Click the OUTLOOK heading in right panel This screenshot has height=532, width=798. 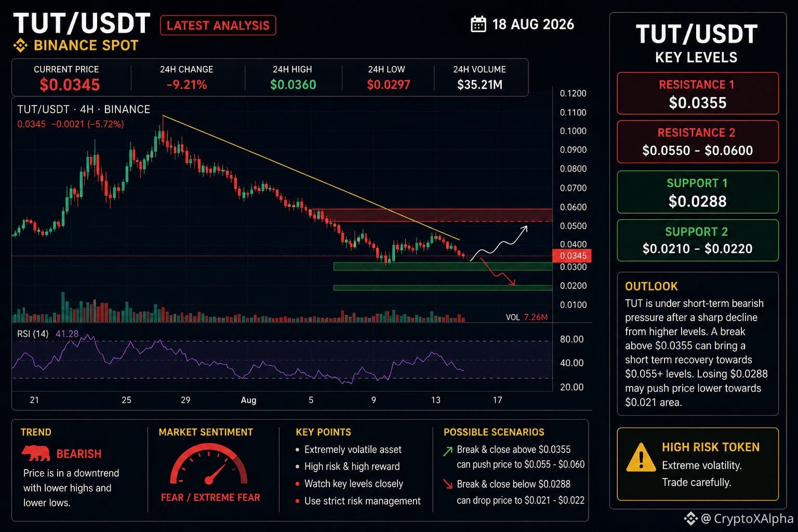click(x=651, y=286)
